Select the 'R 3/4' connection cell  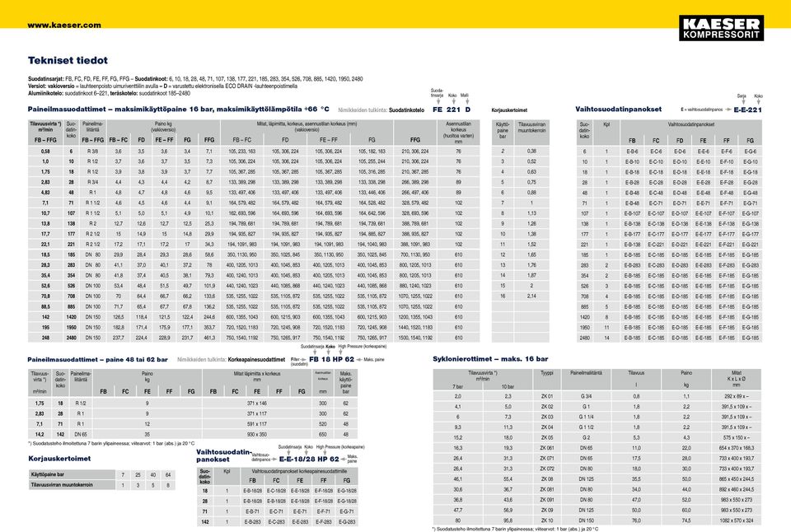click(x=93, y=182)
